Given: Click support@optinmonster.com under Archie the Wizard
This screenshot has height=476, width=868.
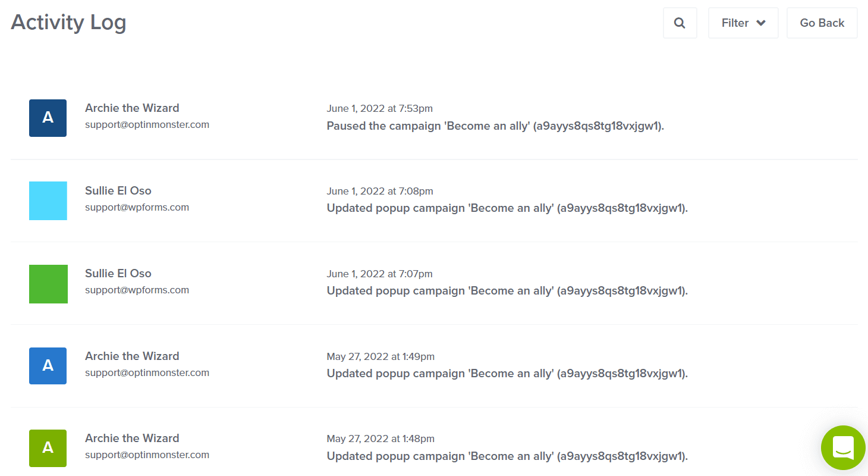Looking at the screenshot, I should (147, 124).
